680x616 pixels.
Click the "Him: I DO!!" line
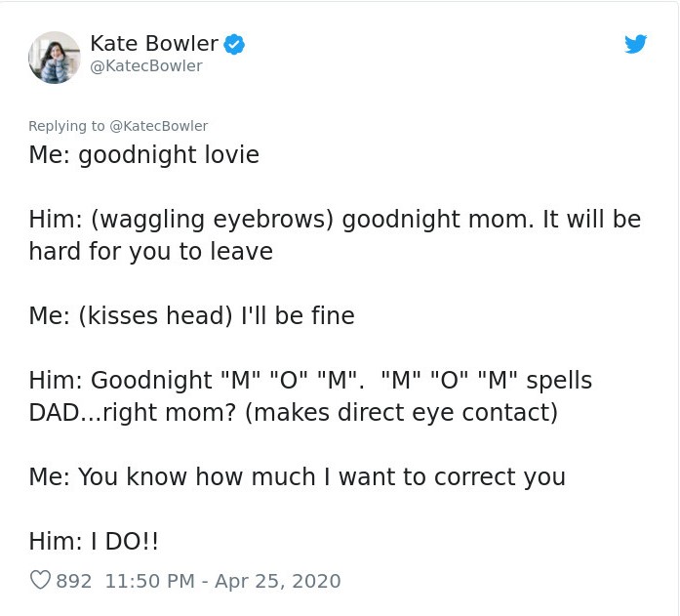click(x=93, y=540)
